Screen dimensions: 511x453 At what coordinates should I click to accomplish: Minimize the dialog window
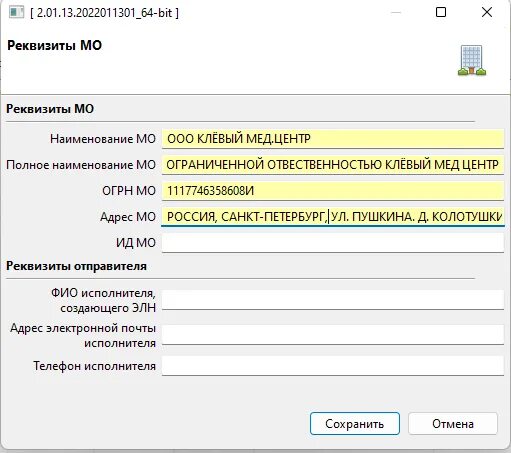pyautogui.click(x=396, y=13)
